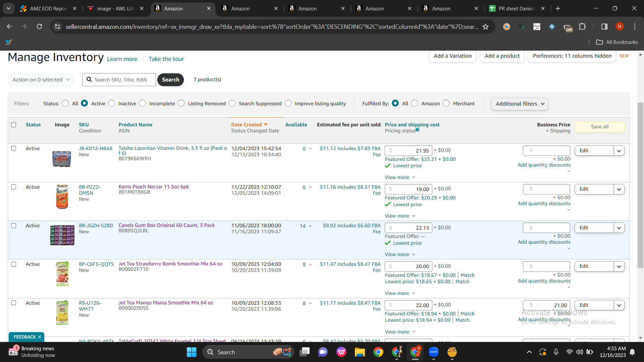
Task: Click the Windows taskbar Search box
Action: click(x=248, y=352)
